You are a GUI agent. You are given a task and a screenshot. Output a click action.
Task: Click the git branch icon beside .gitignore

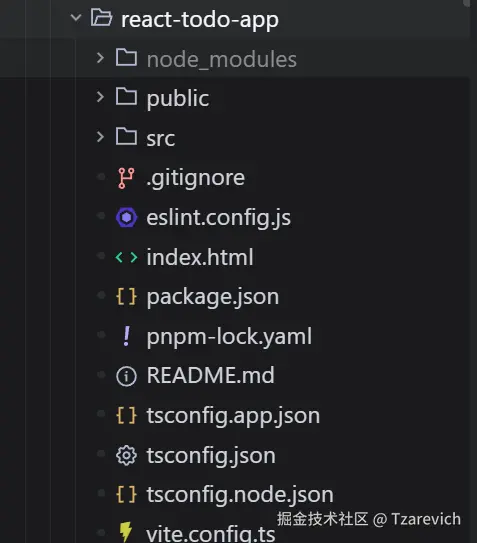pyautogui.click(x=126, y=178)
